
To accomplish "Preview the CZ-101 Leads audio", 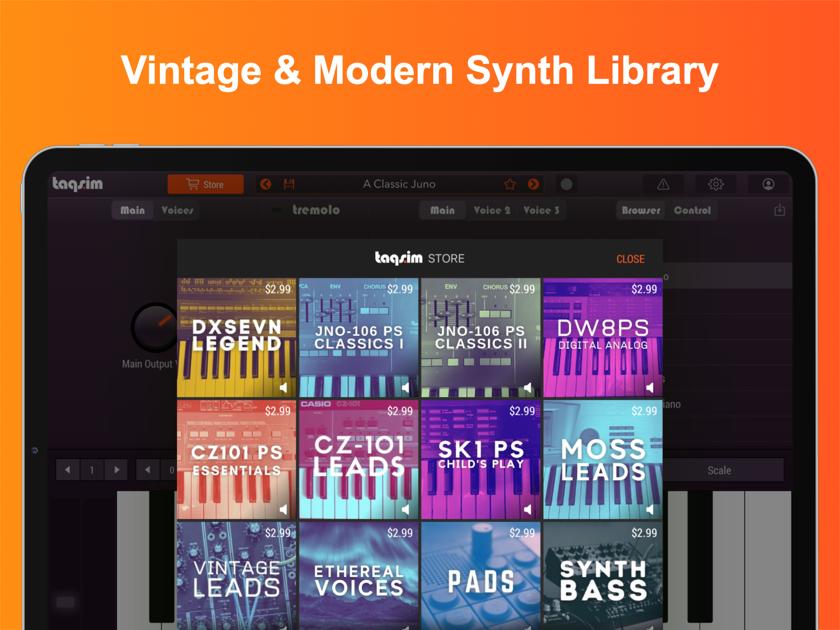I will click(x=406, y=509).
